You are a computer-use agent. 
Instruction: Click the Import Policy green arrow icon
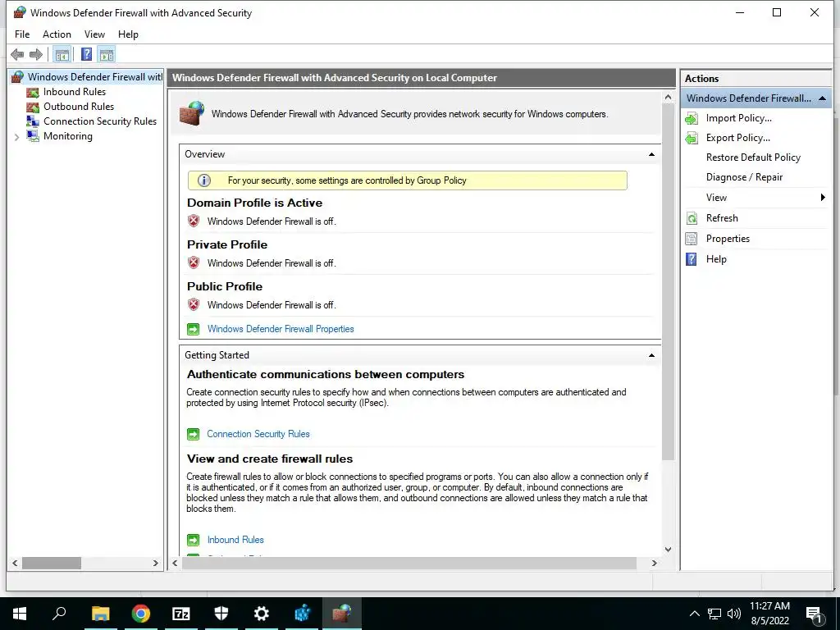pos(692,118)
